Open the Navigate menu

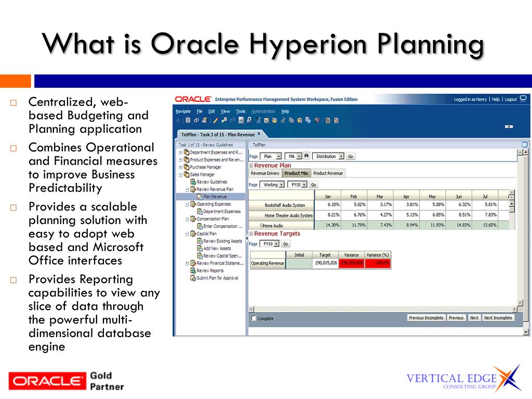(183, 111)
